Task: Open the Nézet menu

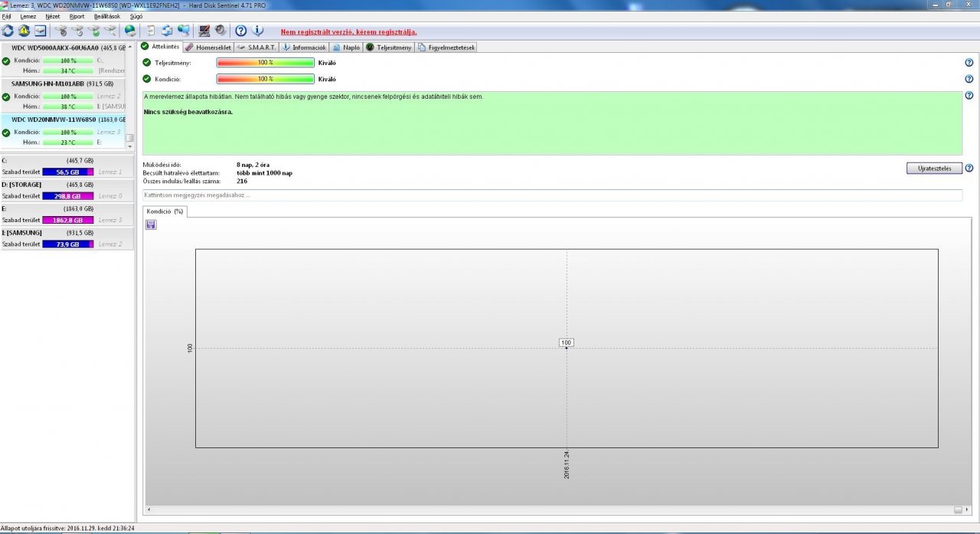Action: pyautogui.click(x=53, y=16)
